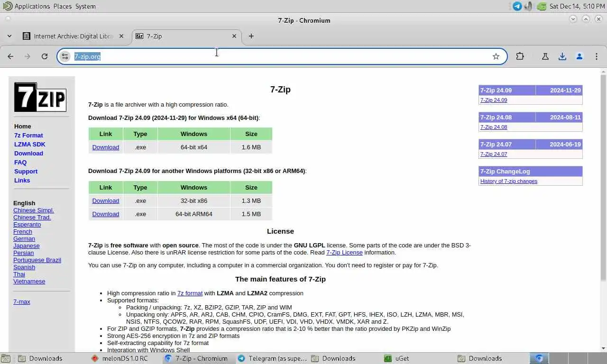Screen dimensions: 607x364
Task: Click the browser forward arrow
Action: click(x=28, y=56)
